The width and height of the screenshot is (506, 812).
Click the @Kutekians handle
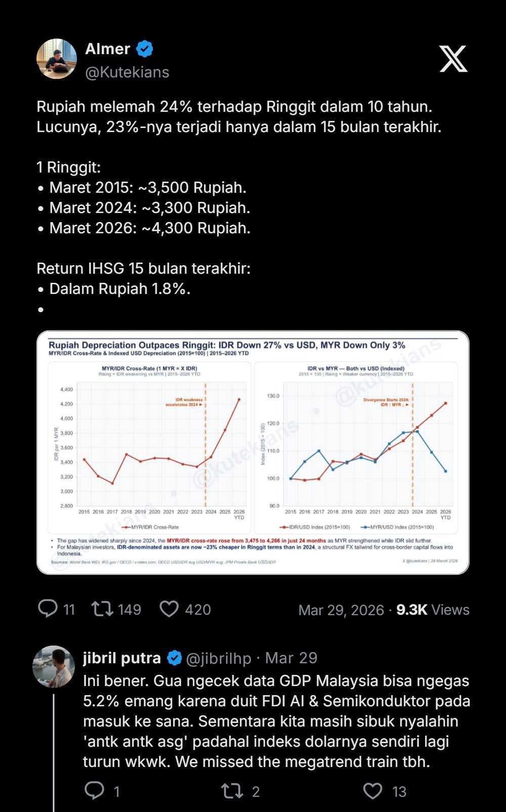pos(127,72)
